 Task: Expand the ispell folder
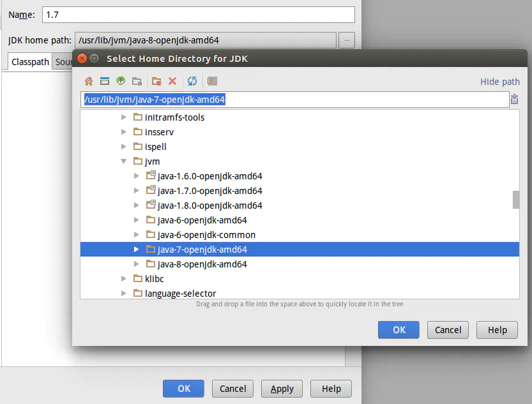click(123, 146)
